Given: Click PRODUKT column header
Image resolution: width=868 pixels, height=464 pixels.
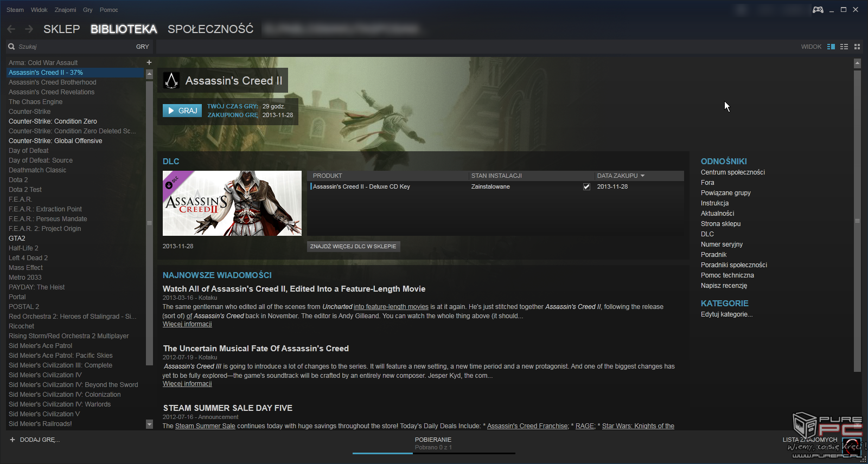Looking at the screenshot, I should pyautogui.click(x=328, y=176).
